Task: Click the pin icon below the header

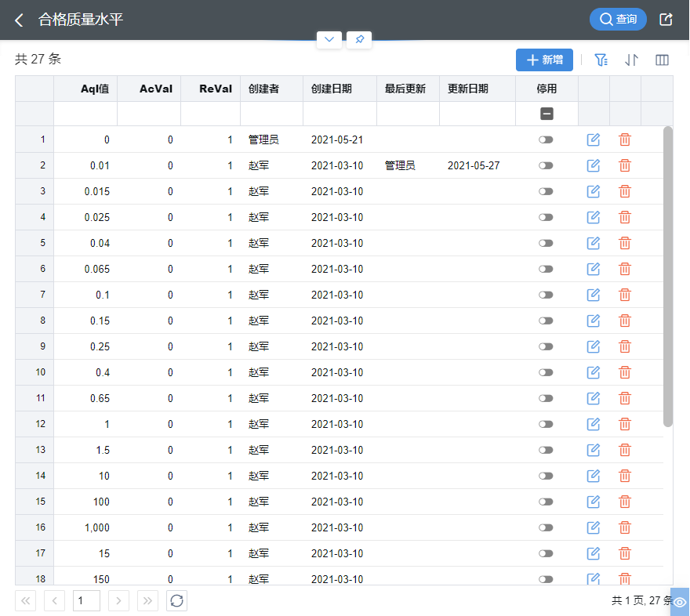Action: (359, 39)
